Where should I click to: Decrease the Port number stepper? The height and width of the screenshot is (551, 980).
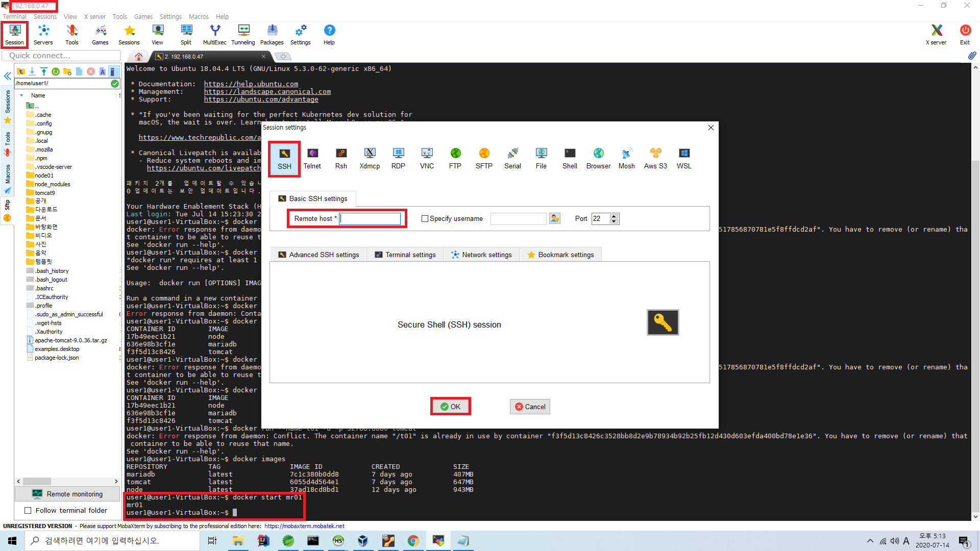[x=615, y=221]
